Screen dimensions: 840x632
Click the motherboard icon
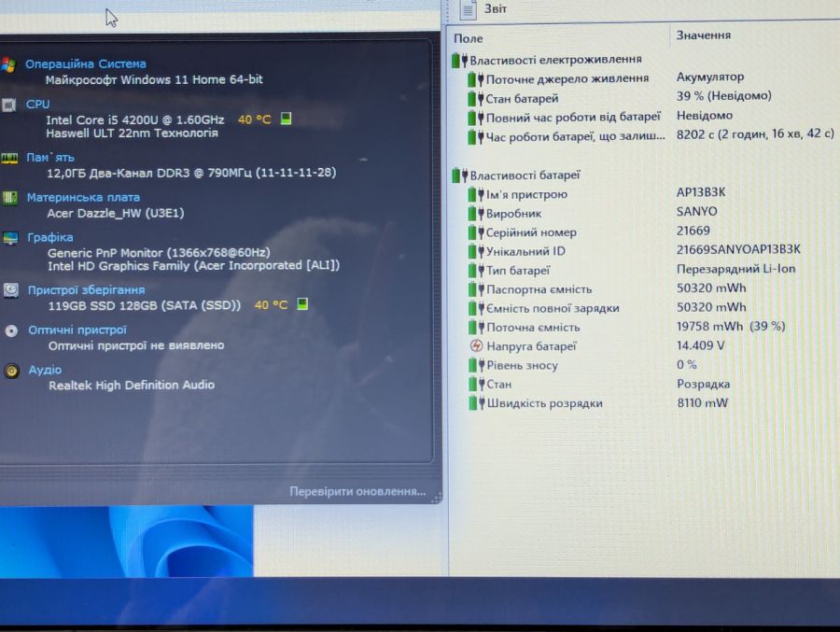pyautogui.click(x=9, y=198)
